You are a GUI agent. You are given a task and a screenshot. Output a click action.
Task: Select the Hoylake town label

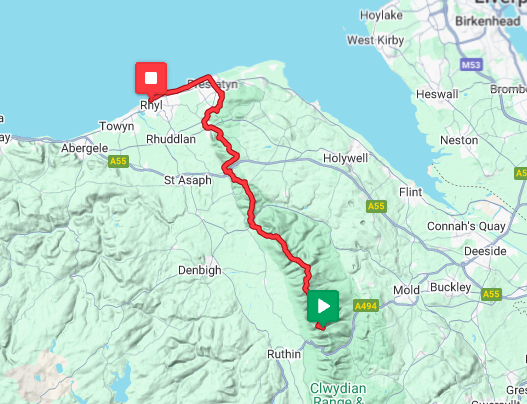click(x=381, y=15)
